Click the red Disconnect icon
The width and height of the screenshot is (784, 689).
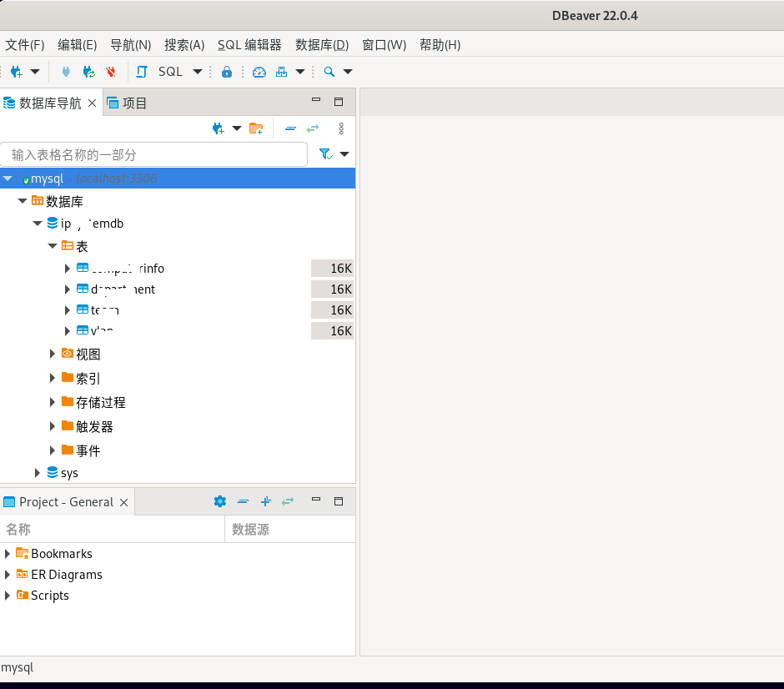pyautogui.click(x=111, y=72)
